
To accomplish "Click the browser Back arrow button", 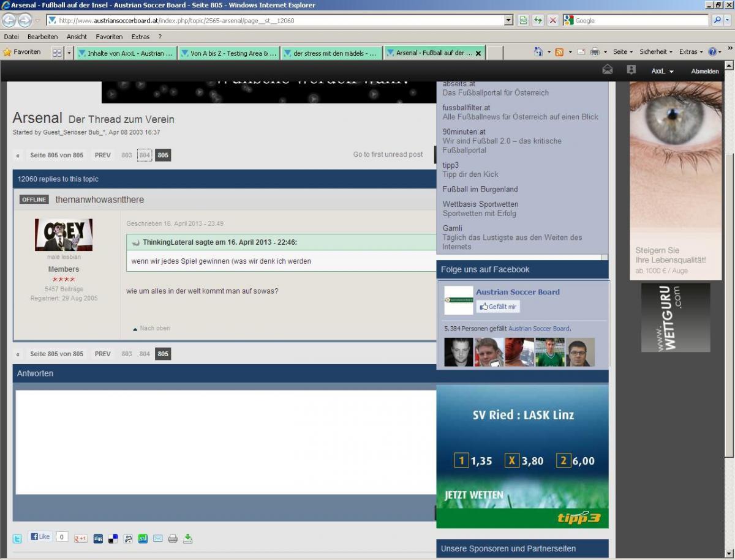I will click(9, 20).
